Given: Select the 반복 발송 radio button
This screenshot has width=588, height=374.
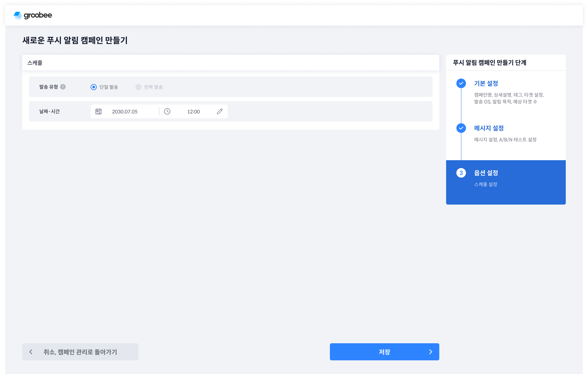Looking at the screenshot, I should pos(138,87).
